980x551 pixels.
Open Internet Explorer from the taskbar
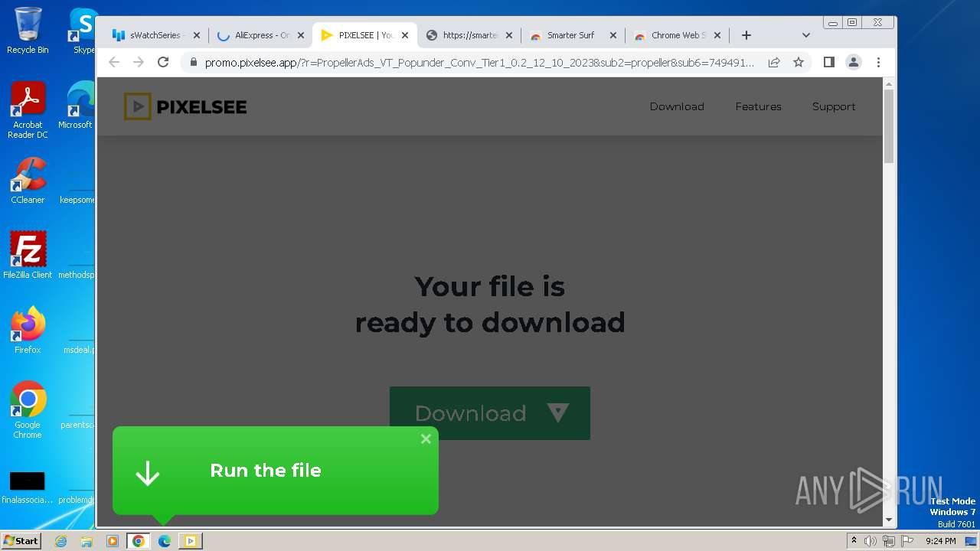click(x=60, y=541)
